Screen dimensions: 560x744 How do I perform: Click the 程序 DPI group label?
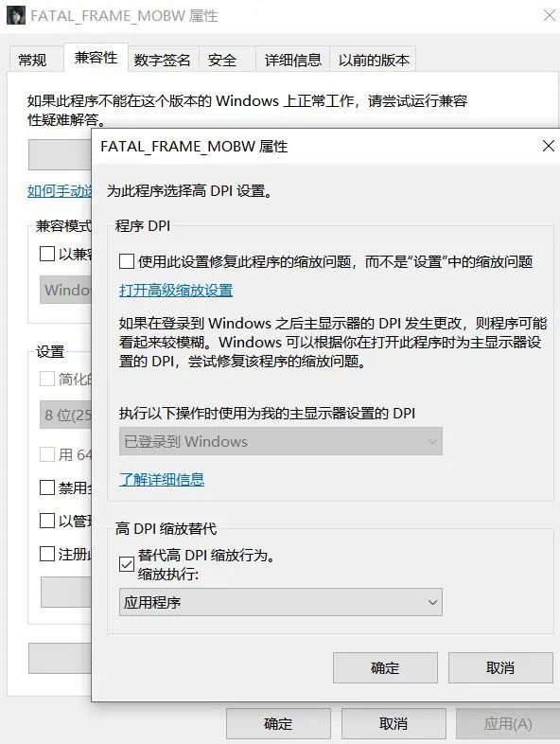[x=142, y=226]
